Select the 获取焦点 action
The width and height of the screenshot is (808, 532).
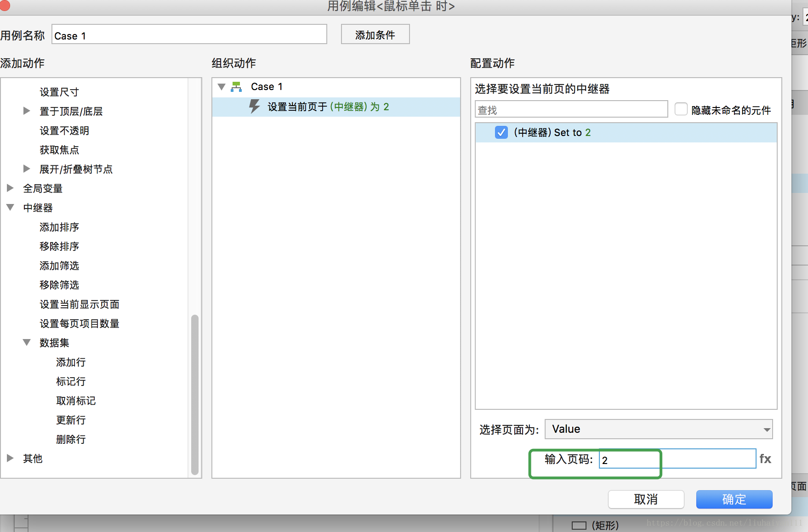59,150
